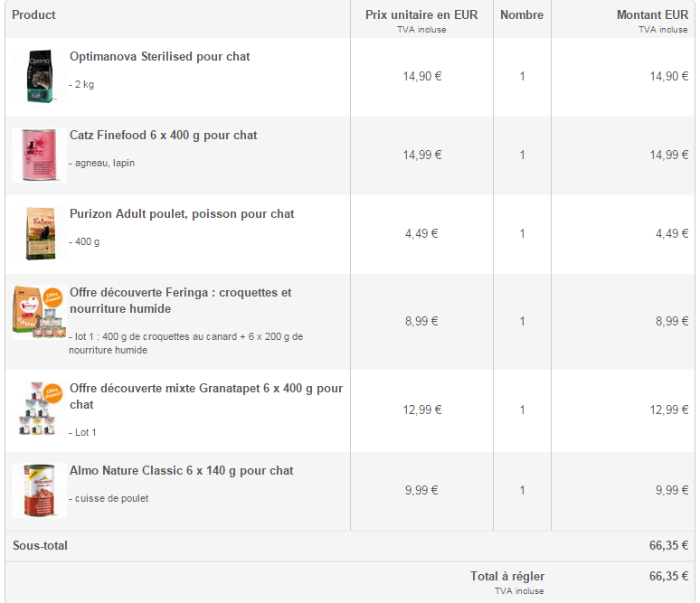This screenshot has height=603, width=700.
Task: Click the Sous-total label
Action: pyautogui.click(x=40, y=546)
